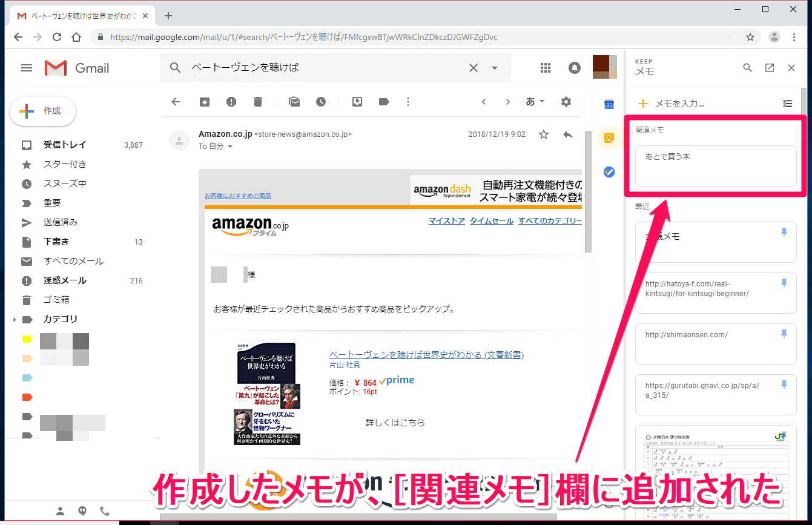
Task: Star the Amazon.co.jp email
Action: [x=544, y=134]
